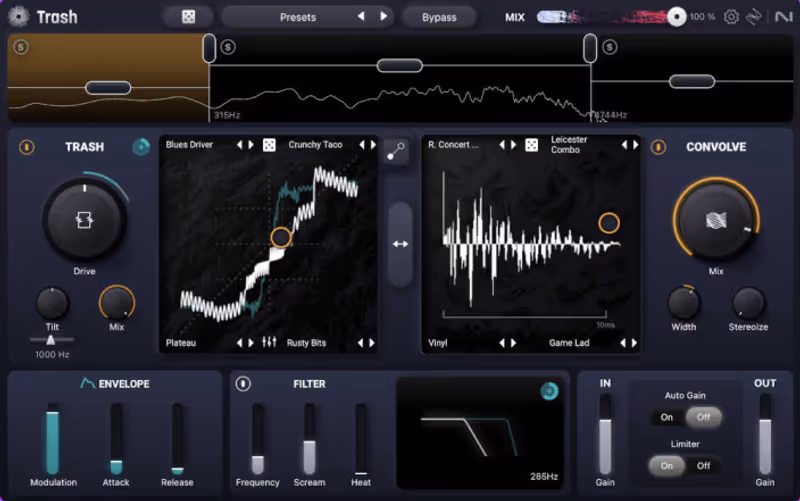The width and height of the screenshot is (800, 501).
Task: Open the settings gear
Action: [x=731, y=17]
